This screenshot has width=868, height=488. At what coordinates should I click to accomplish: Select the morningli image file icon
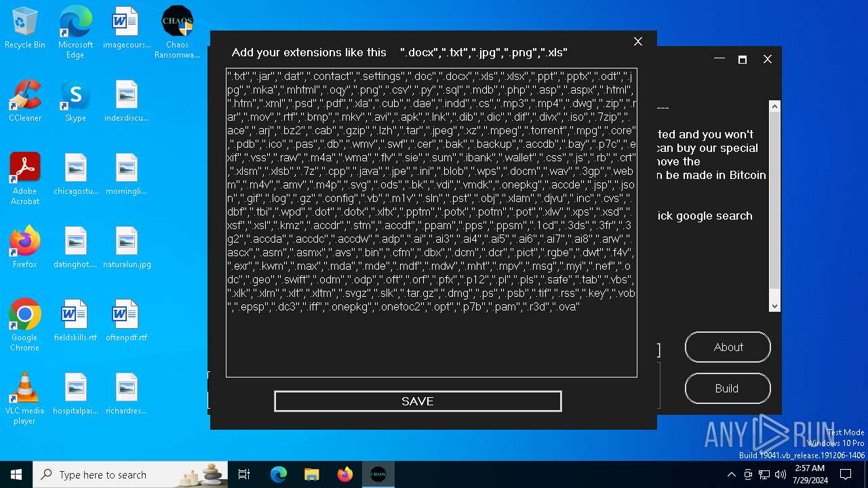point(127,174)
